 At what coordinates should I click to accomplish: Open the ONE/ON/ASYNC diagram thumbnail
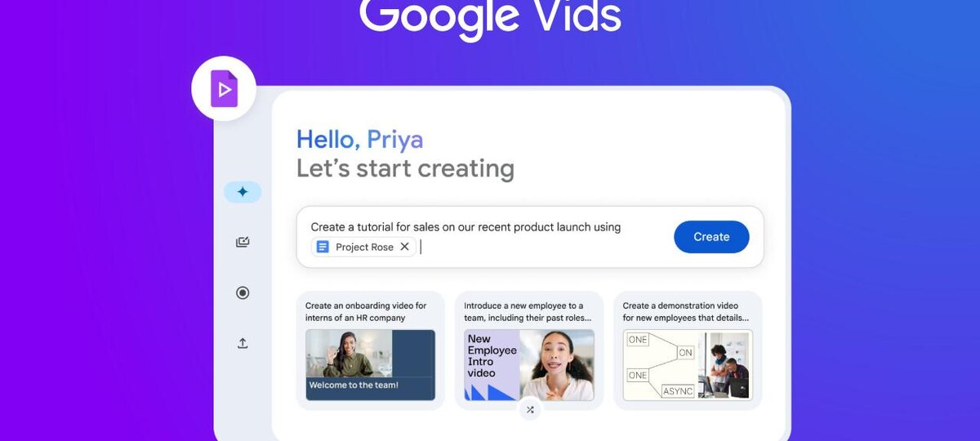click(662, 365)
